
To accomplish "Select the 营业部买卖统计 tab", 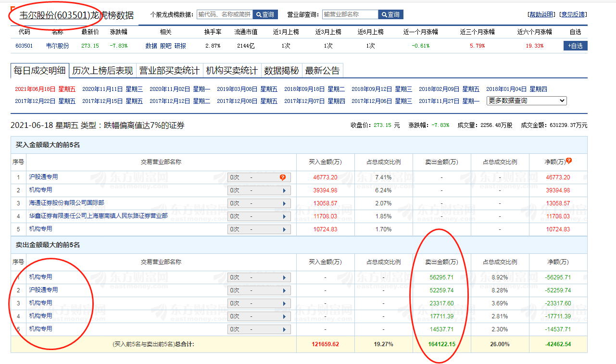I will coord(169,71).
